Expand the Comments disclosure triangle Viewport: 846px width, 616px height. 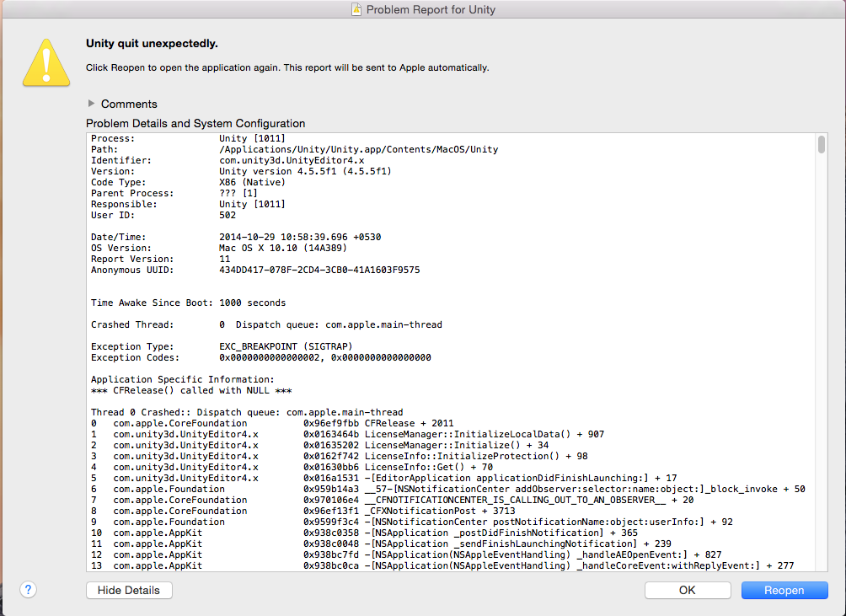[x=91, y=104]
